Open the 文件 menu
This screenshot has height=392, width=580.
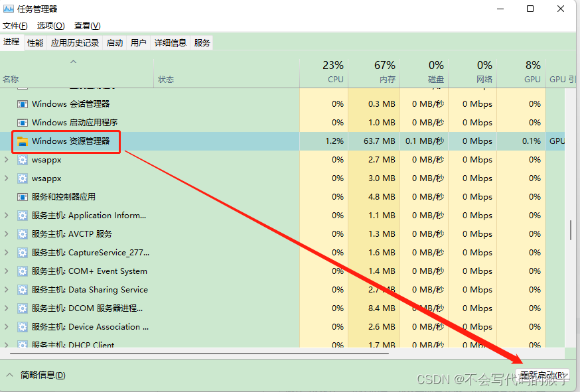(15, 26)
